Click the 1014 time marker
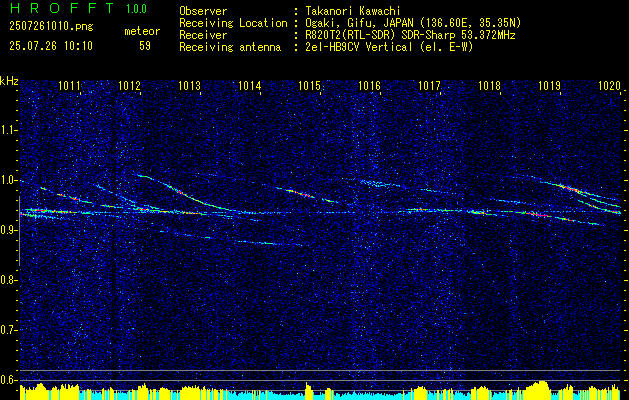Screen dimensions: 629x400 coord(250,85)
